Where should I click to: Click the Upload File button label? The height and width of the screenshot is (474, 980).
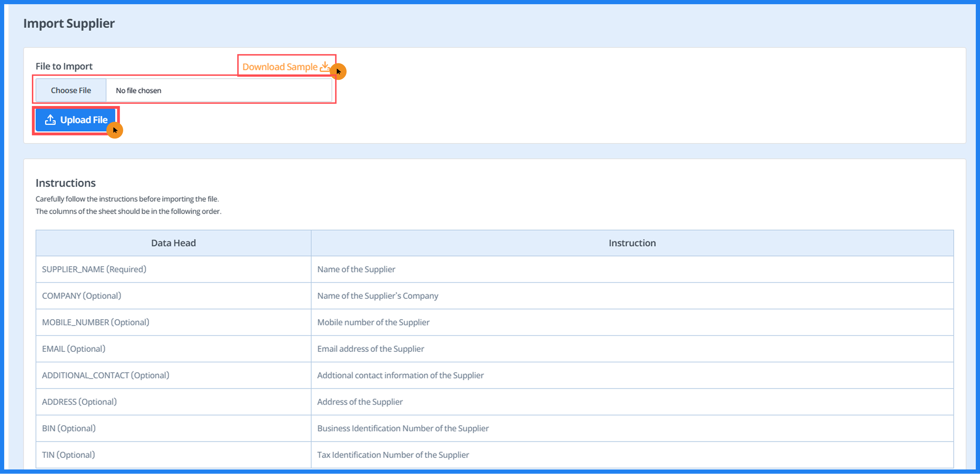point(84,120)
